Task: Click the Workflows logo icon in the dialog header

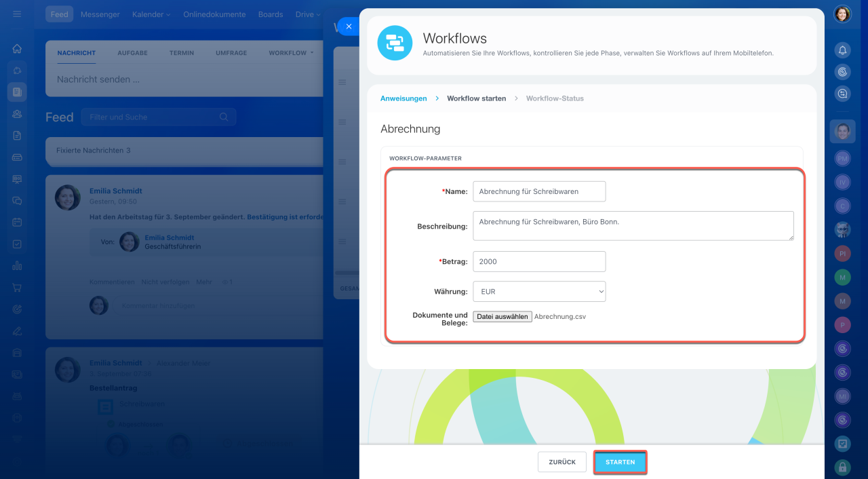Action: coord(395,43)
